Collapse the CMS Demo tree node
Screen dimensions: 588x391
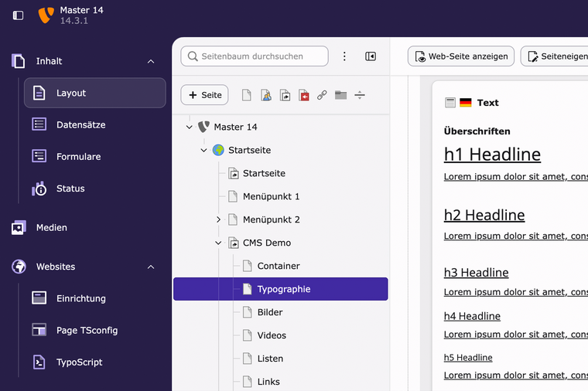218,243
